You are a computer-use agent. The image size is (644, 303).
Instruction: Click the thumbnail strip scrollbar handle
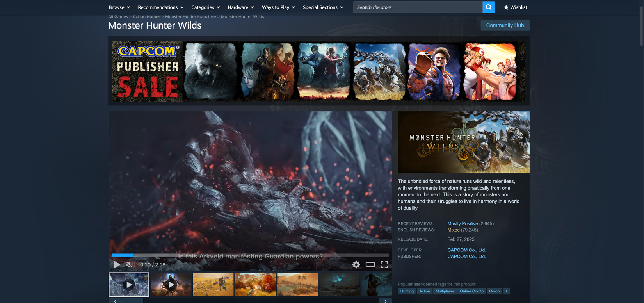(132, 301)
